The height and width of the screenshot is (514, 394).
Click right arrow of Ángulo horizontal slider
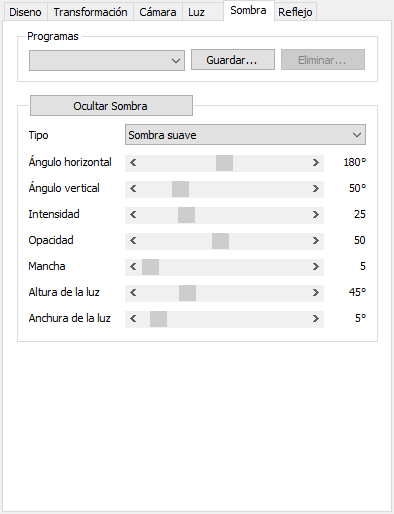316,163
